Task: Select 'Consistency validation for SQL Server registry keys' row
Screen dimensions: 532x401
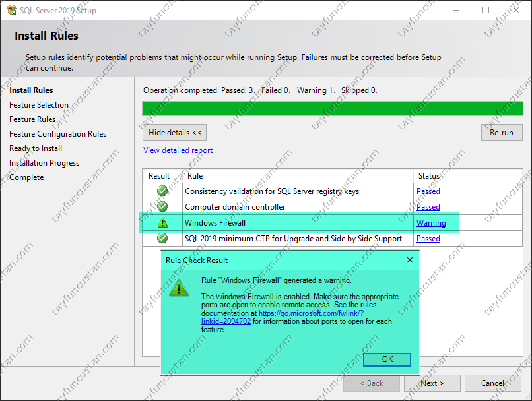Action: click(x=333, y=191)
